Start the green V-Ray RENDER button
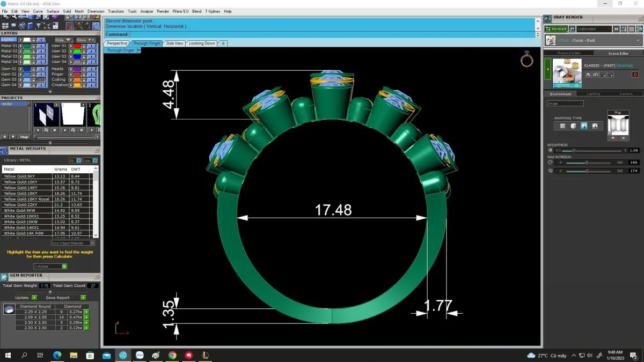Image resolution: width=644 pixels, height=362 pixels. (x=556, y=29)
